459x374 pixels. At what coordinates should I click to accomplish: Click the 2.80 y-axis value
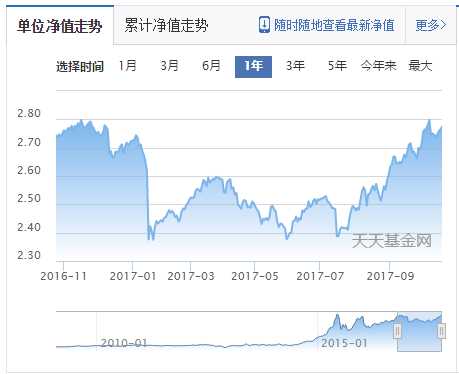29,113
